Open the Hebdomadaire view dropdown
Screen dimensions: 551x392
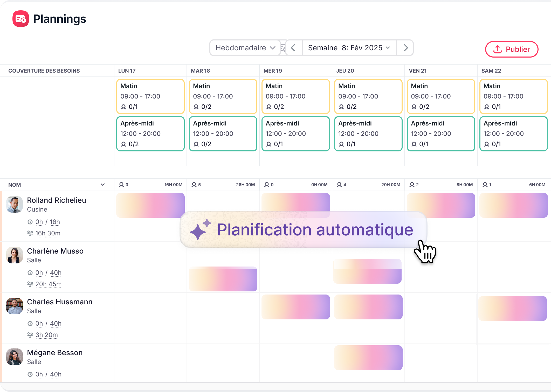click(245, 48)
